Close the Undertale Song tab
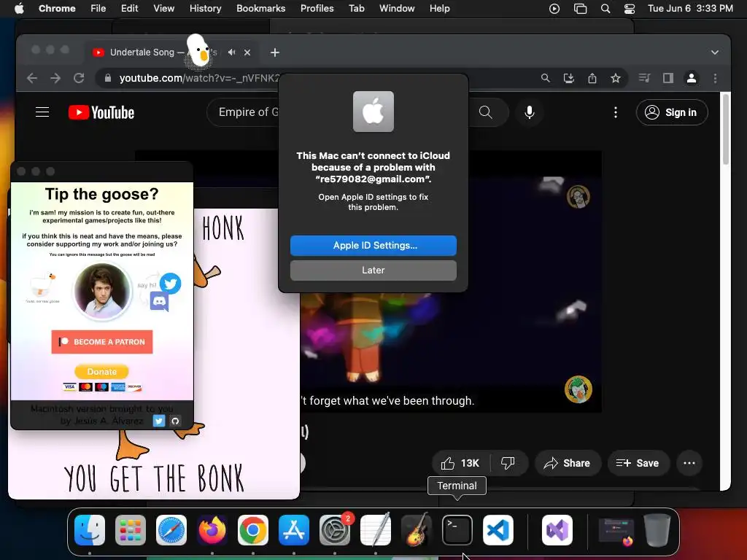The height and width of the screenshot is (560, 747). [247, 52]
